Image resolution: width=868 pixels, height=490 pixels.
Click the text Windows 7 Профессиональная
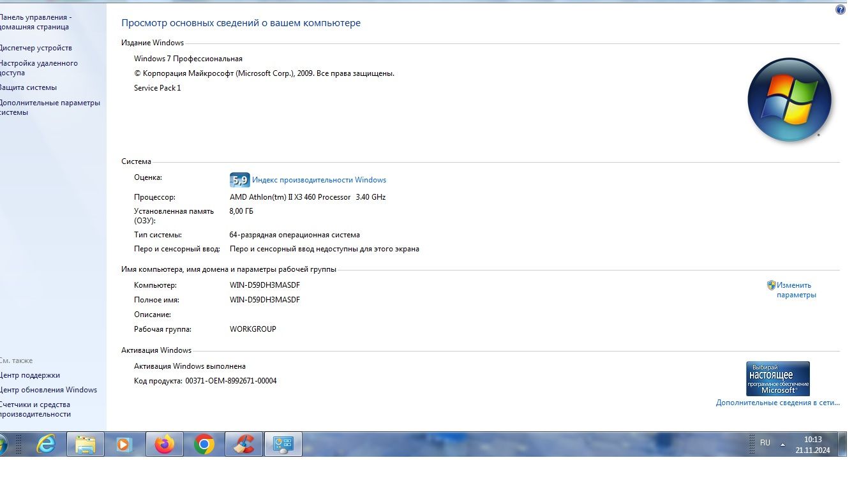tap(188, 59)
